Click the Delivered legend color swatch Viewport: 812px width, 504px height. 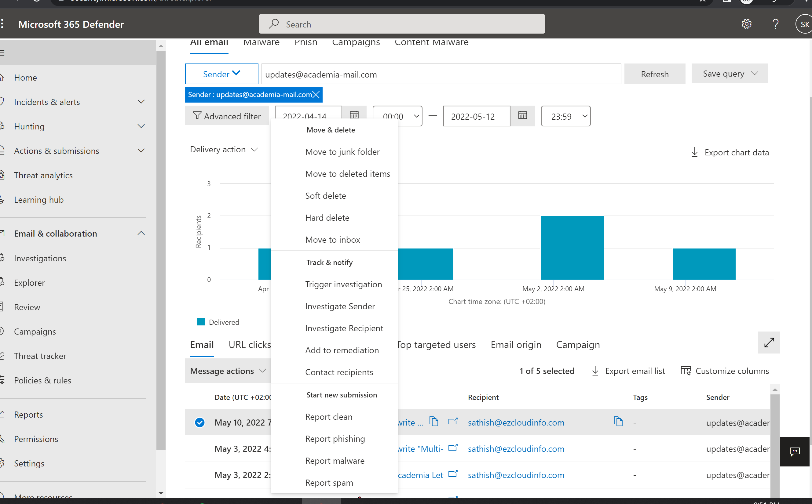click(x=201, y=322)
